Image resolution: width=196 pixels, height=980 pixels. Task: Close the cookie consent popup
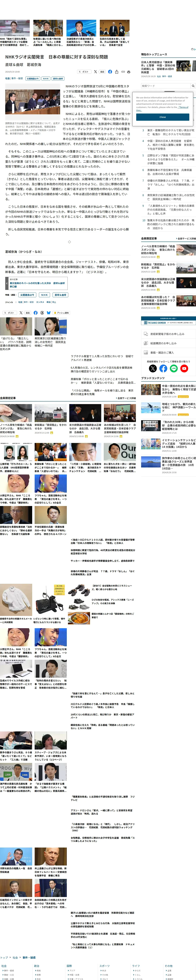[x=163, y=117]
